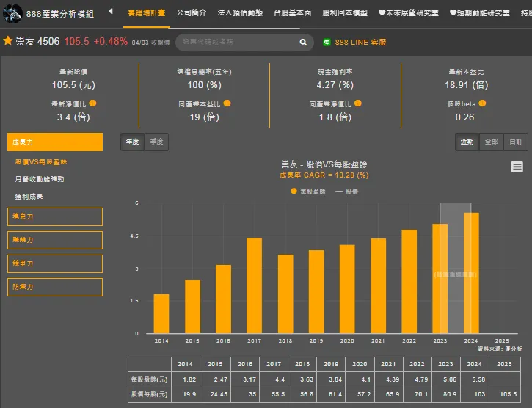
Task: Open 養雞場計畫 tab
Action: point(146,13)
